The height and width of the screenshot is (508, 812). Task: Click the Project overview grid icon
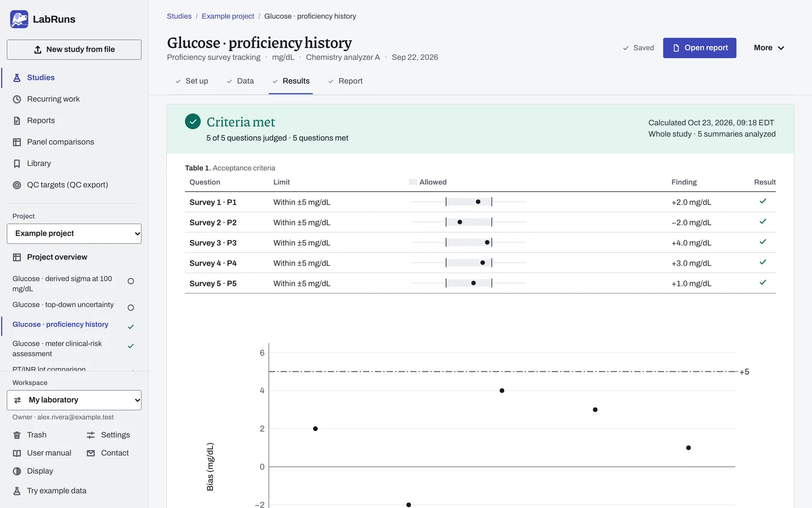coord(17,257)
